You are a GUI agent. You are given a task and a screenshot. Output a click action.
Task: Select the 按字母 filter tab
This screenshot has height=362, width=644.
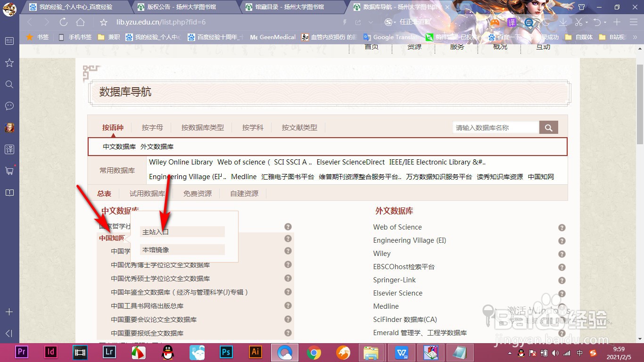(x=152, y=127)
